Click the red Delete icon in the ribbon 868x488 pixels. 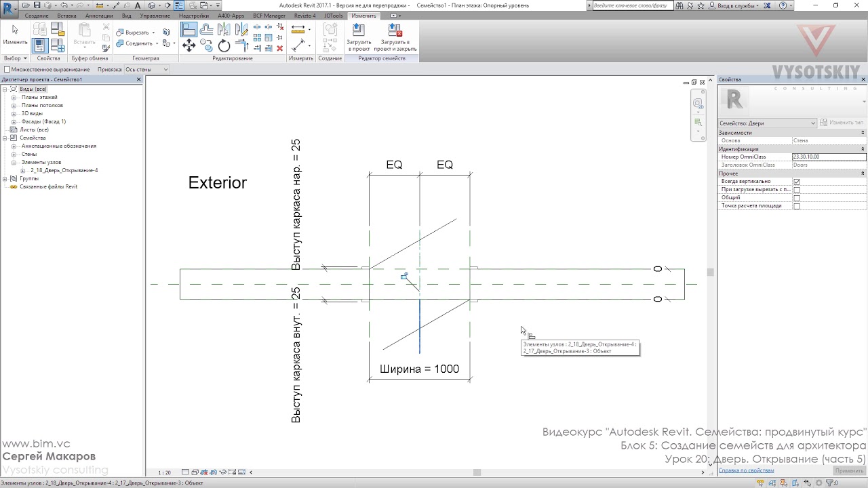(x=280, y=48)
